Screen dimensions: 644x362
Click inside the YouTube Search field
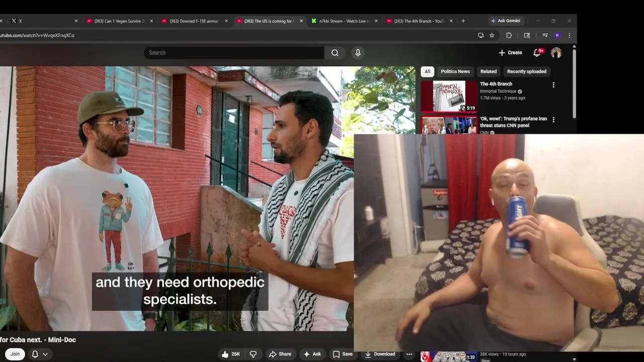[234, 53]
